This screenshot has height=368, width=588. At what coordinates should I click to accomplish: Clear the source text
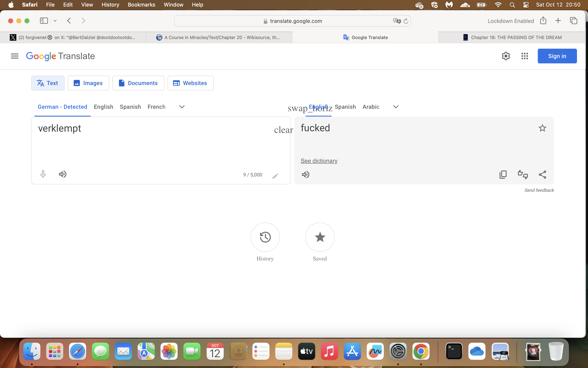point(283,130)
